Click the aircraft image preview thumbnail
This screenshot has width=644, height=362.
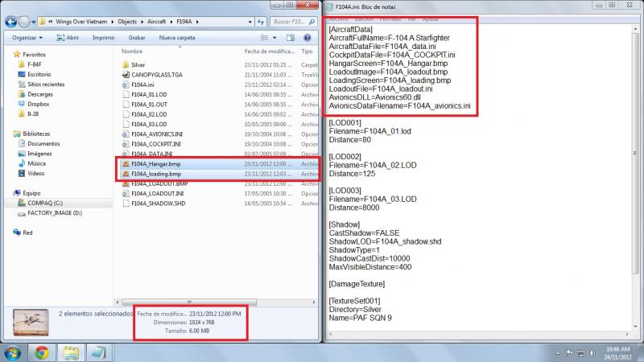(x=31, y=323)
